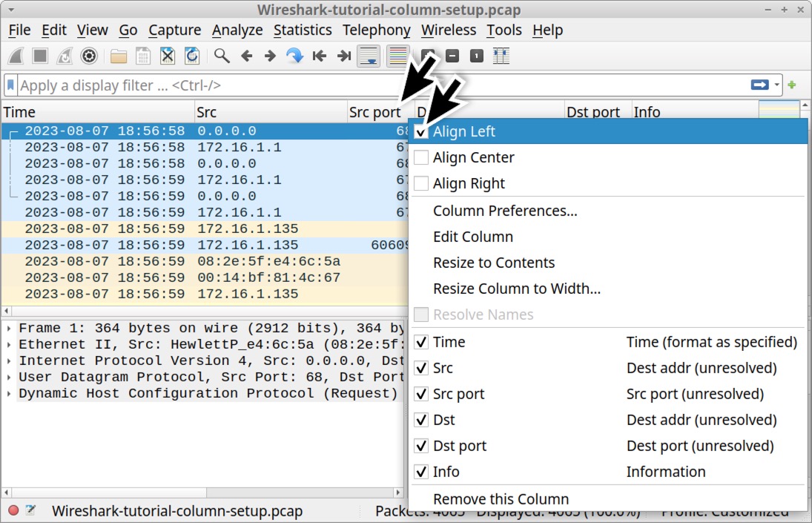Toggle auto scroll during live capture
This screenshot has height=523, width=812.
point(369,56)
